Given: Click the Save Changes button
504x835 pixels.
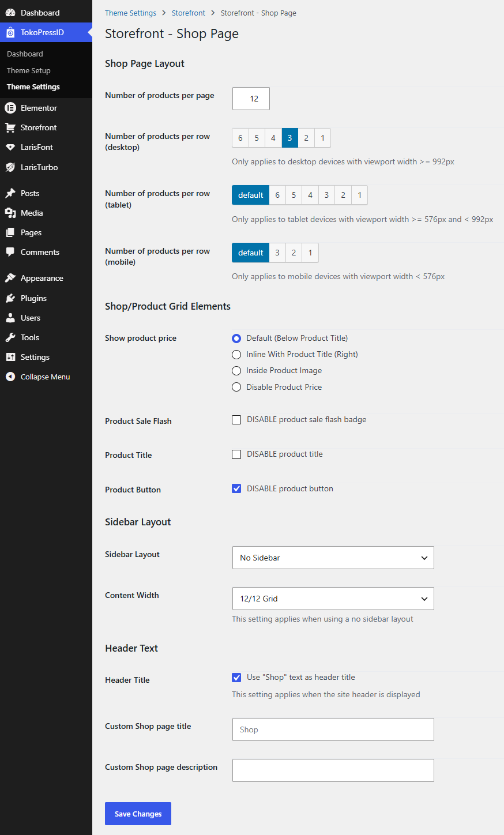Looking at the screenshot, I should point(138,814).
